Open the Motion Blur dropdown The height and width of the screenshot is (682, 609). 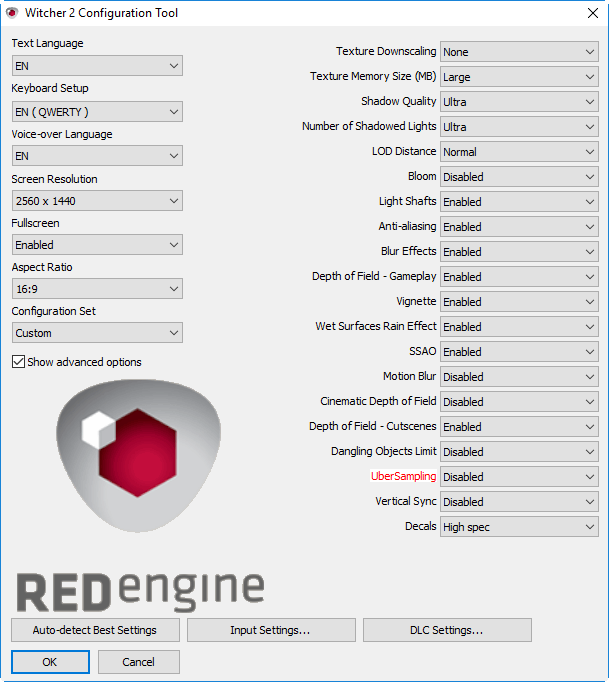tap(519, 377)
